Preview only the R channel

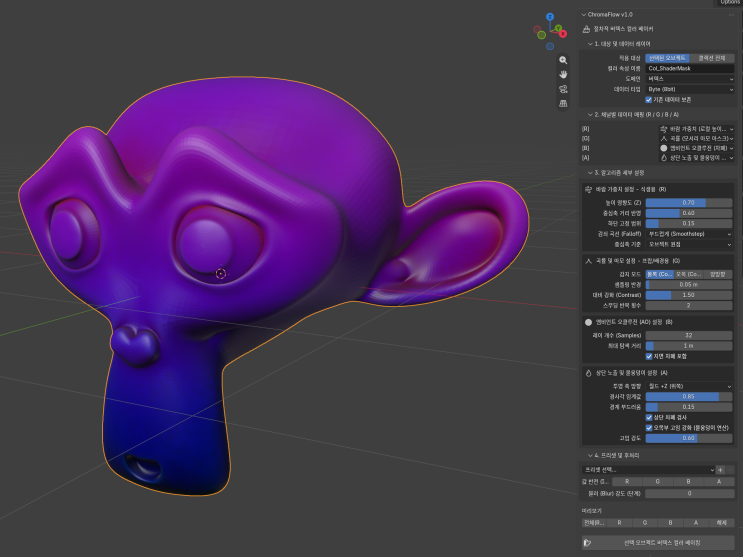coord(619,523)
